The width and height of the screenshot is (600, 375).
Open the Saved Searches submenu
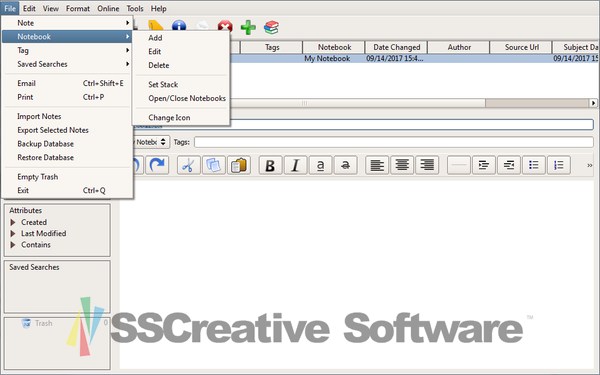point(67,64)
